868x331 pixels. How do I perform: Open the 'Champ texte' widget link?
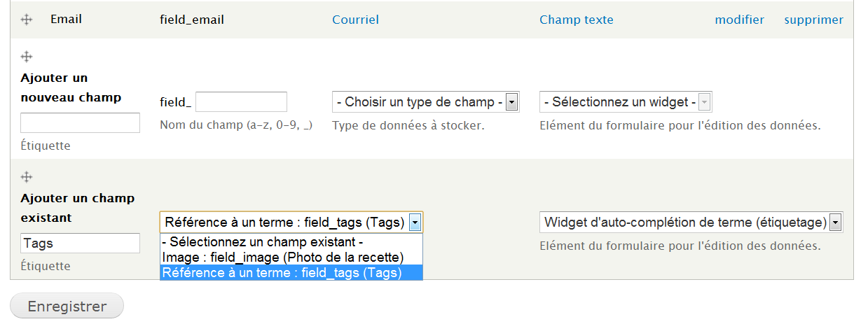coord(576,20)
